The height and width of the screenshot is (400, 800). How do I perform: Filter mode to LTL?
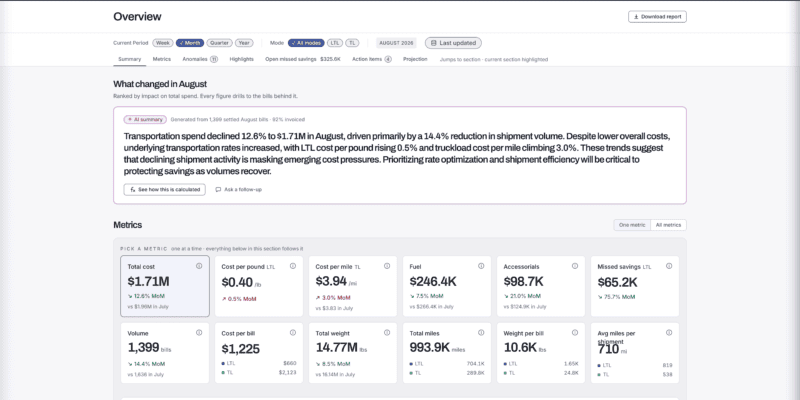(335, 43)
